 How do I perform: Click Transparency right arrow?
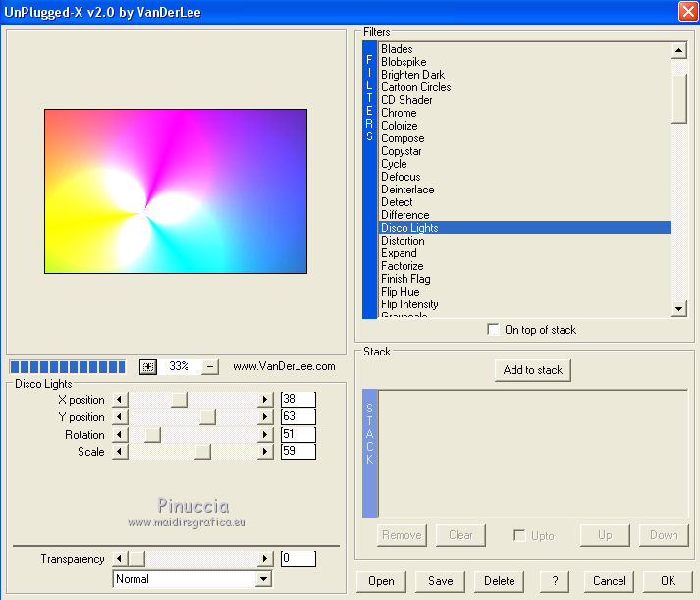click(x=265, y=558)
